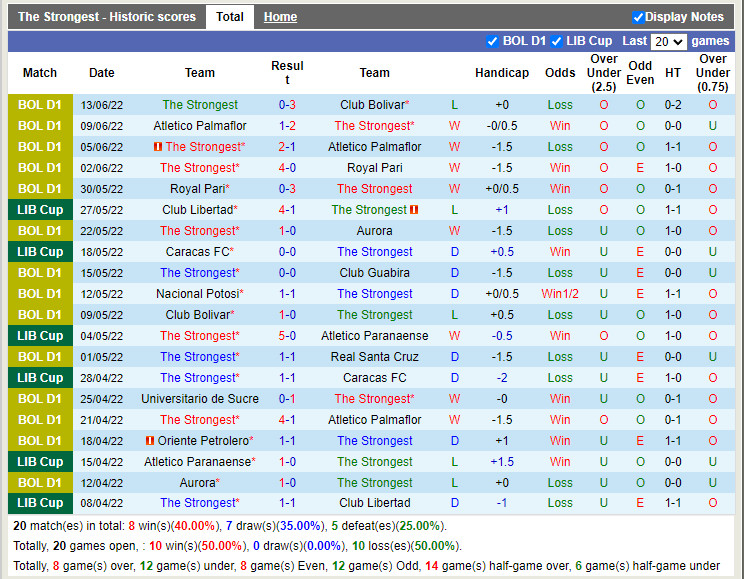
Task: Open Aurora team on 22/05/22 row
Action: (x=374, y=231)
